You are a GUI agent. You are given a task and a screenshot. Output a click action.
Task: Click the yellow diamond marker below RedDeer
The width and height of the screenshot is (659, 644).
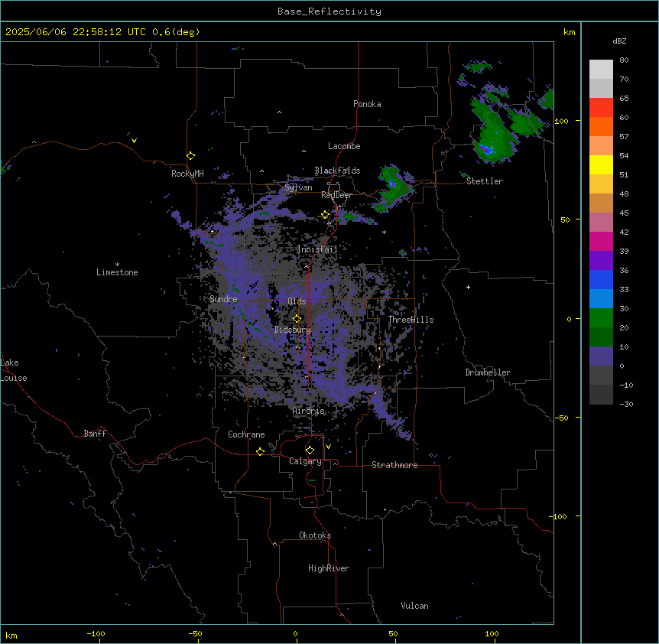[x=325, y=215]
